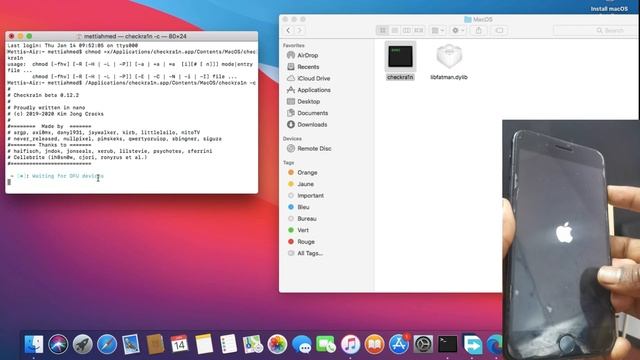The image size is (640, 360).
Task: Go back in the Finder window
Action: pos(288,30)
